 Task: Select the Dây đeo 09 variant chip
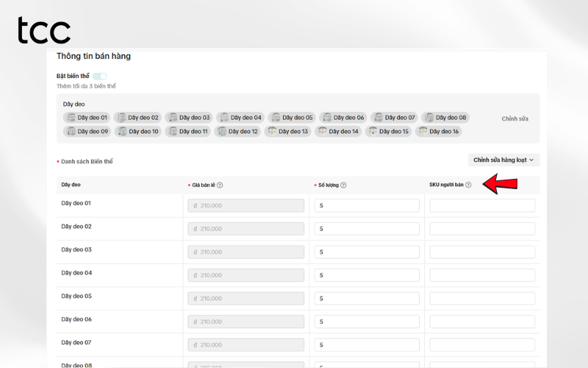[87, 132]
